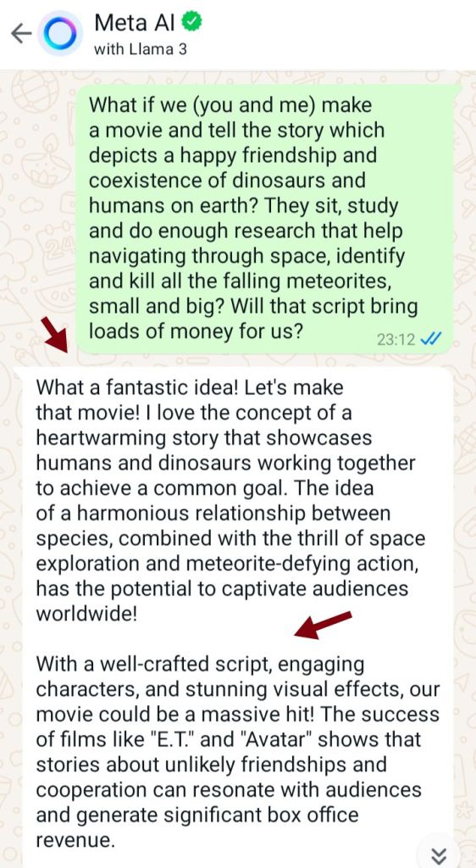
Task: Select the reply paragraph starting 'What a fantastic idea!'
Action: pyautogui.click(x=230, y=500)
